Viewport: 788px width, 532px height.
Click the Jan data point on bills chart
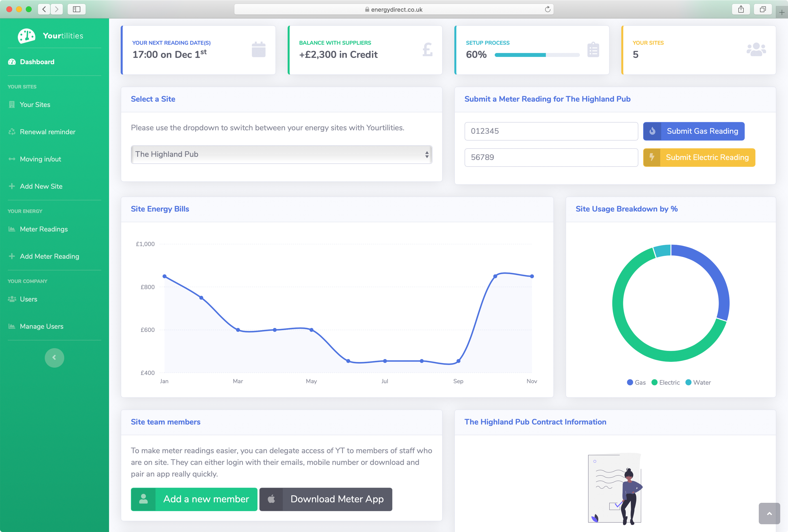[x=165, y=276]
